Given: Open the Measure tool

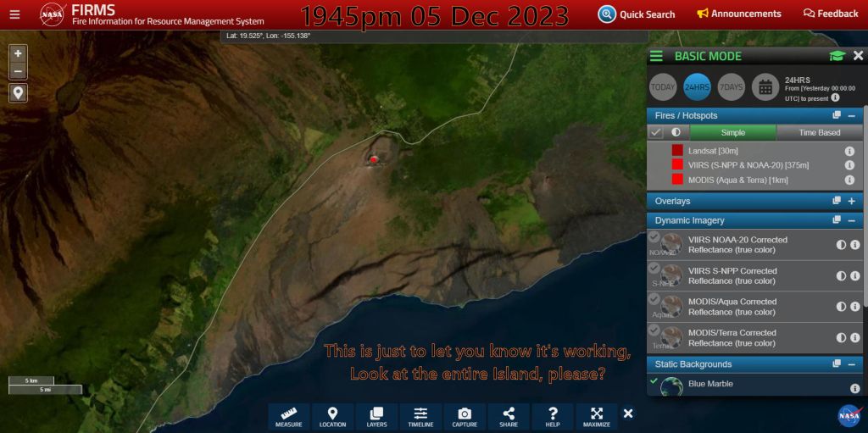Looking at the screenshot, I should pyautogui.click(x=288, y=416).
